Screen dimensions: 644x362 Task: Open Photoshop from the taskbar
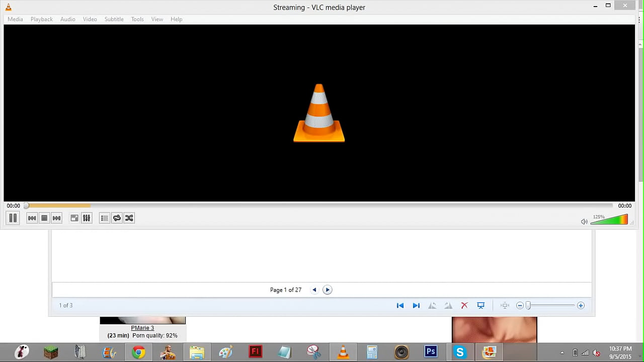[x=431, y=352]
